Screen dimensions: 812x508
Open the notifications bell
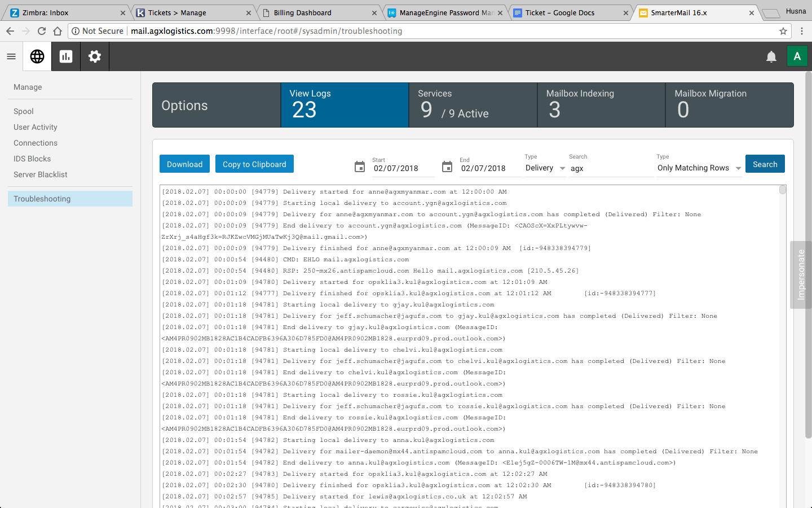(771, 56)
